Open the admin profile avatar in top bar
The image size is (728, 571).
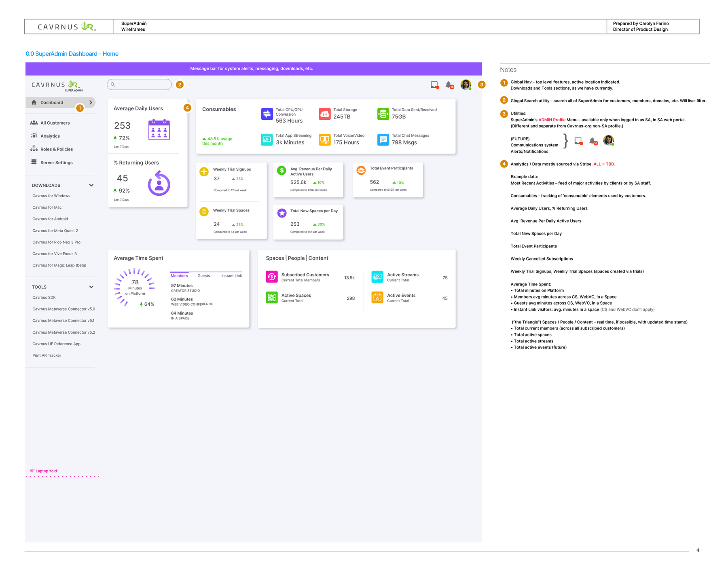pyautogui.click(x=466, y=85)
